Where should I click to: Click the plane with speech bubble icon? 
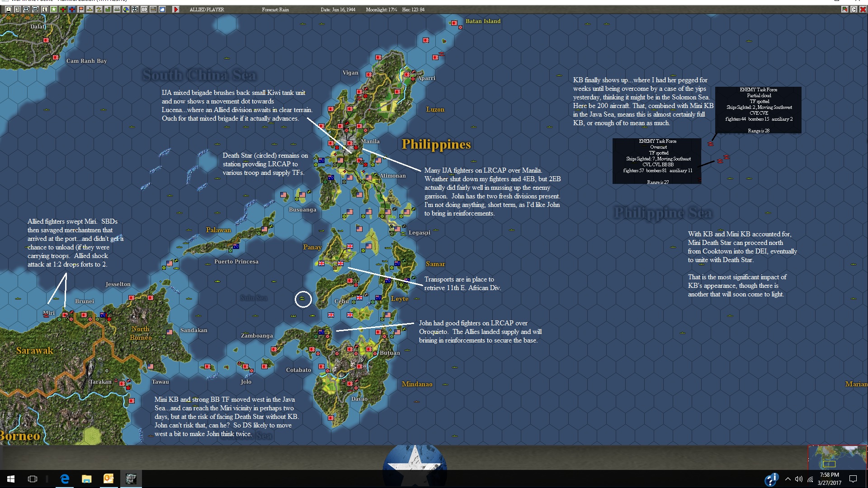(27, 9)
